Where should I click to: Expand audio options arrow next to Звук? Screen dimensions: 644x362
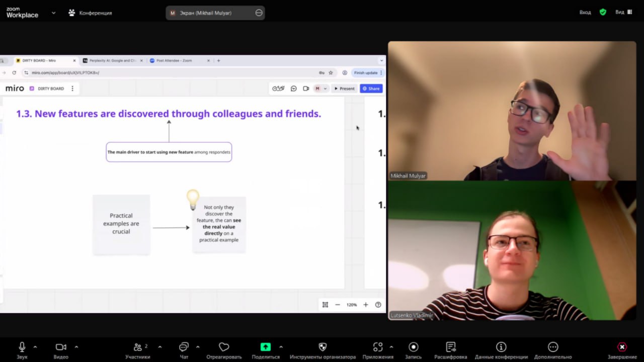[x=35, y=347]
